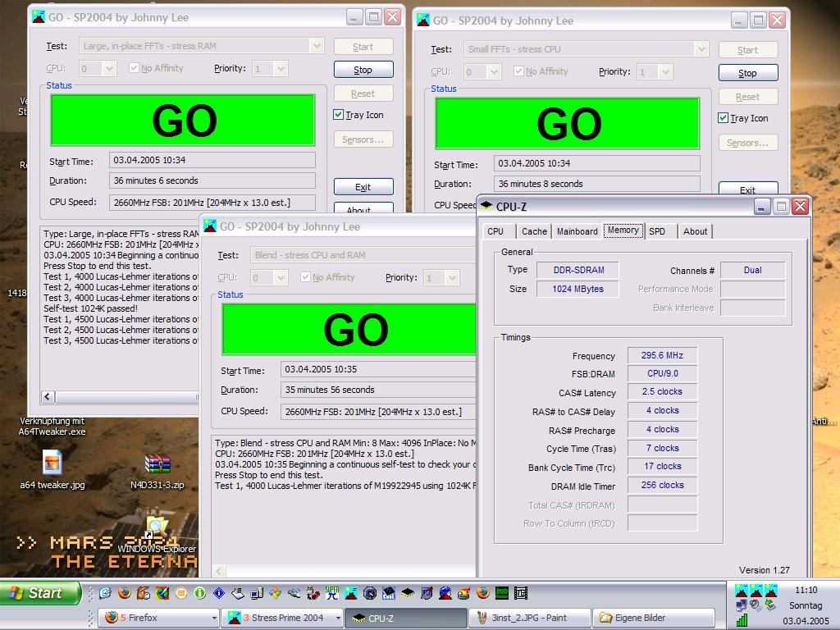
Task: Open CPU dropdown in Large FFTs window
Action: click(x=109, y=68)
